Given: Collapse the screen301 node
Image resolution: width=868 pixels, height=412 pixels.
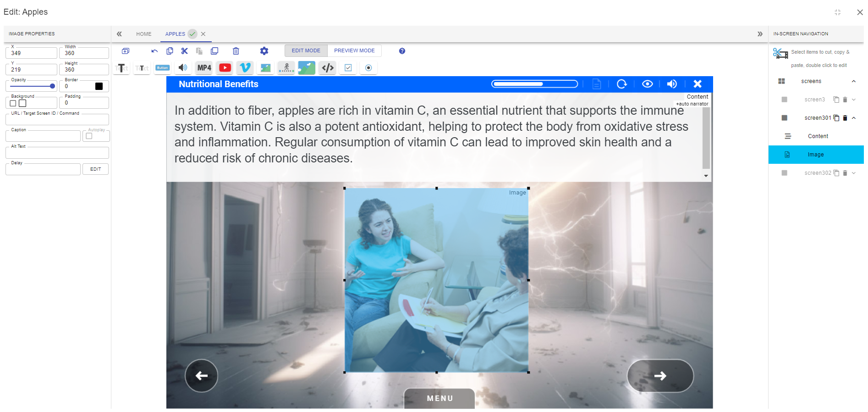Looking at the screenshot, I should tap(854, 118).
